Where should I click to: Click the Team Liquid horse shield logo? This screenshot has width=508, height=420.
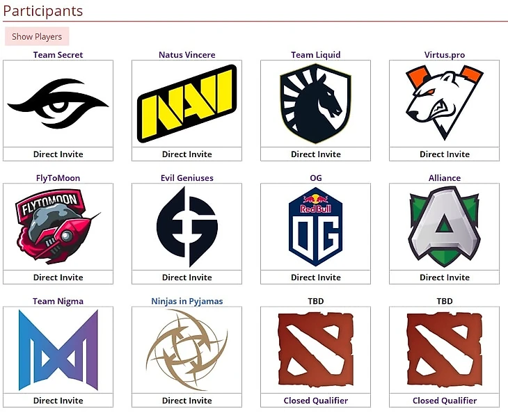pos(315,104)
